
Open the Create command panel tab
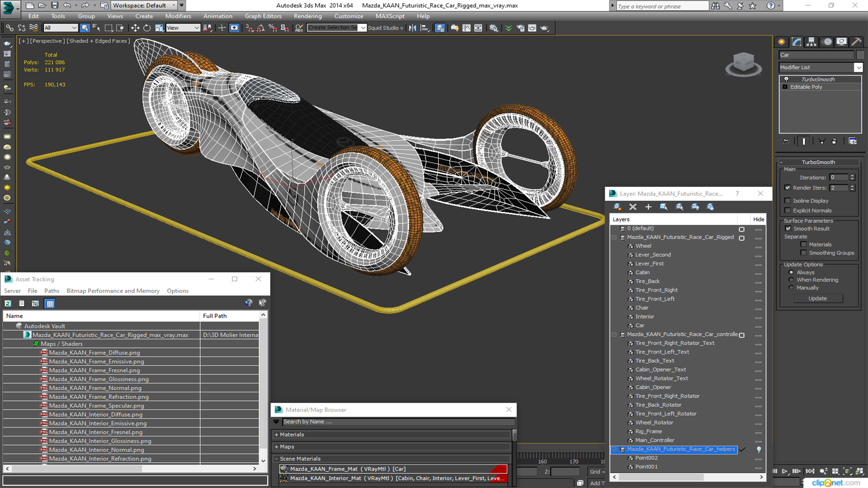(x=782, y=42)
